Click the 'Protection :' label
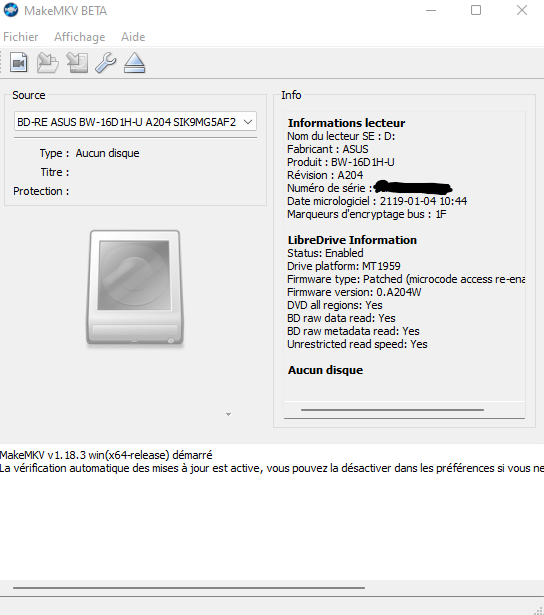The image size is (544, 615). [x=41, y=191]
